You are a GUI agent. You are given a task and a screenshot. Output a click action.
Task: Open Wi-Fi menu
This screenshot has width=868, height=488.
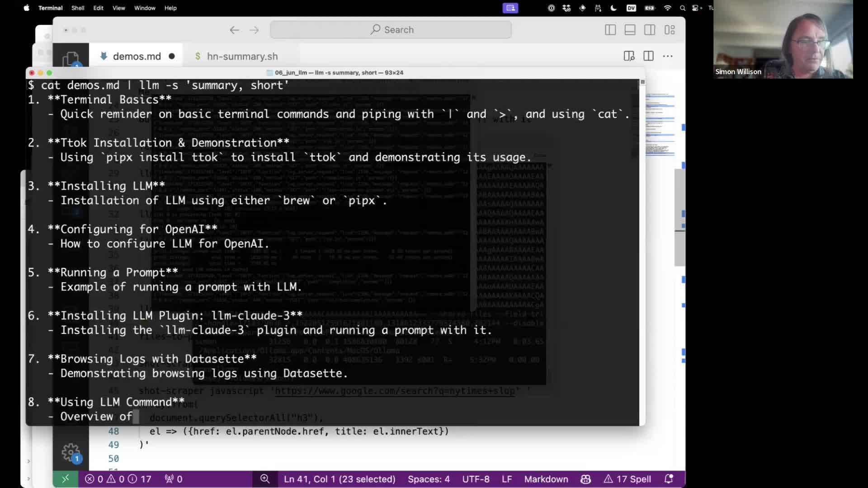point(667,8)
